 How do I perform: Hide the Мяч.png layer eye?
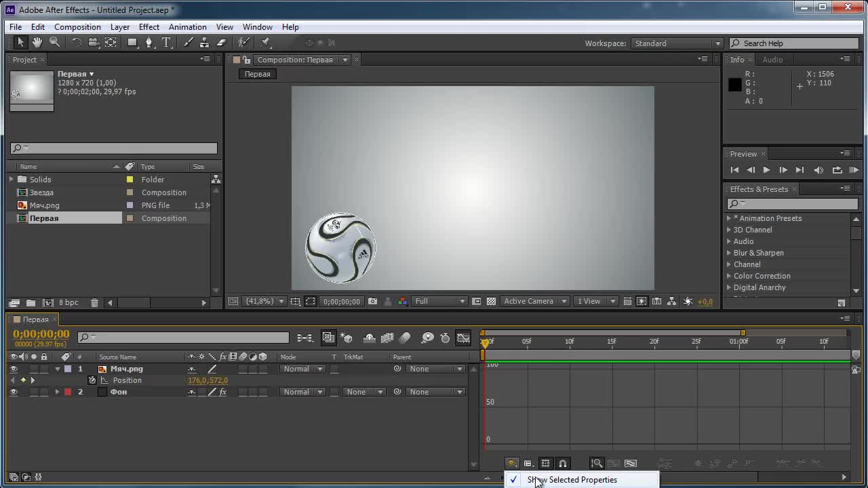[x=14, y=369]
